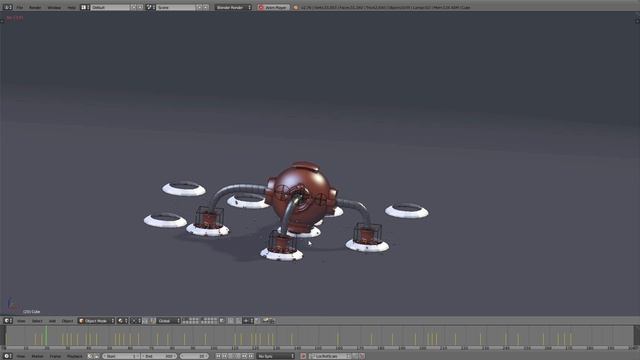The width and height of the screenshot is (640, 360).
Task: Toggle the use preview range icon
Action: (x=90, y=356)
